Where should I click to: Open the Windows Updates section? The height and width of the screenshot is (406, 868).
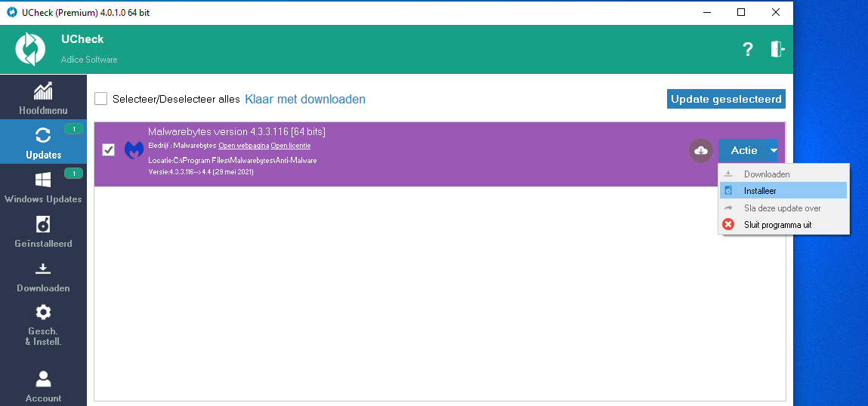point(43,186)
